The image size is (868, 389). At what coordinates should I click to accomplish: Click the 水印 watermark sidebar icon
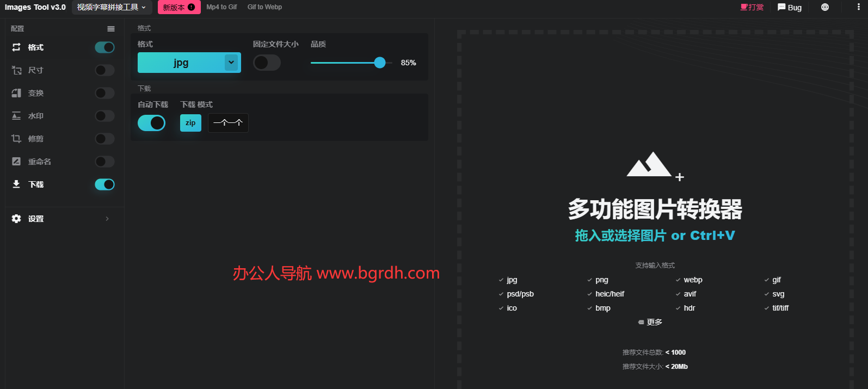16,116
